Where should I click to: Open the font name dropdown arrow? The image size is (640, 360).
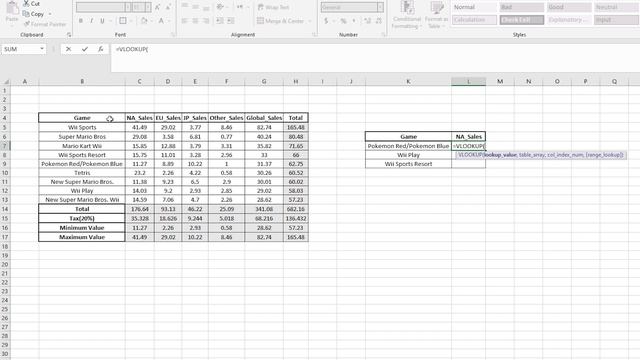[x=128, y=7]
